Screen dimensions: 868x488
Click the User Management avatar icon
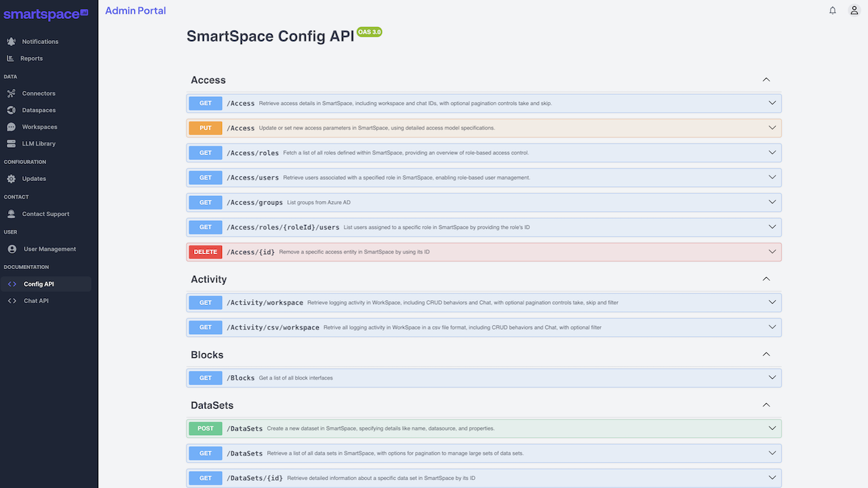pos(12,249)
